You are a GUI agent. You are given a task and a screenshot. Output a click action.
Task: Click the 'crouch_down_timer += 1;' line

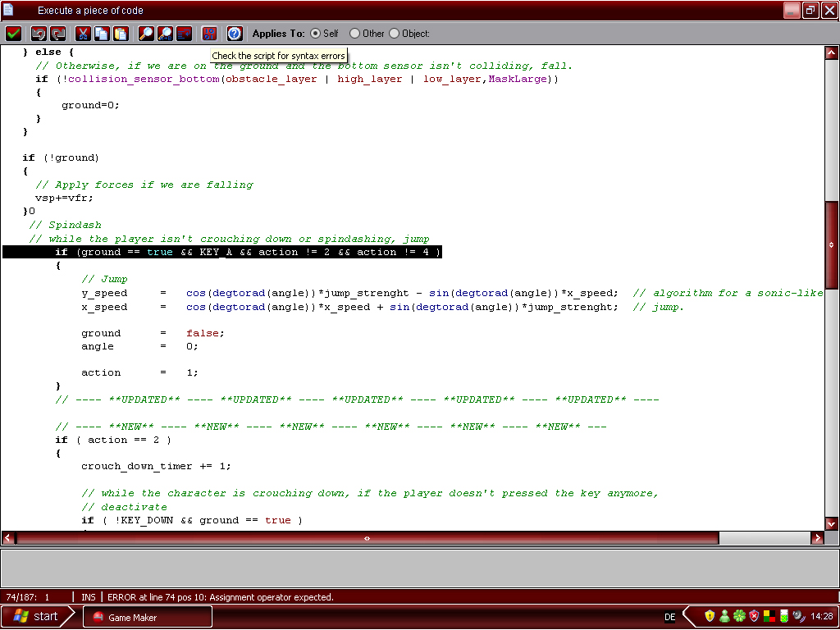(156, 466)
